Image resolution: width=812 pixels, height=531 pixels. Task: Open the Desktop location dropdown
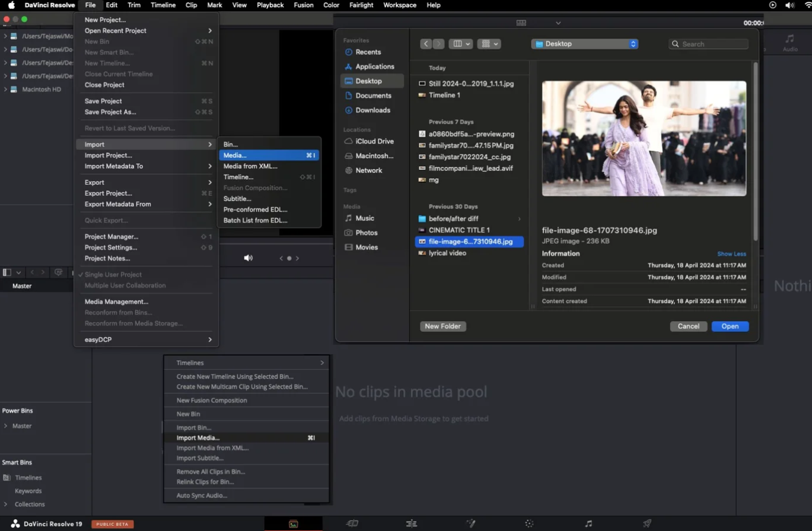584,43
